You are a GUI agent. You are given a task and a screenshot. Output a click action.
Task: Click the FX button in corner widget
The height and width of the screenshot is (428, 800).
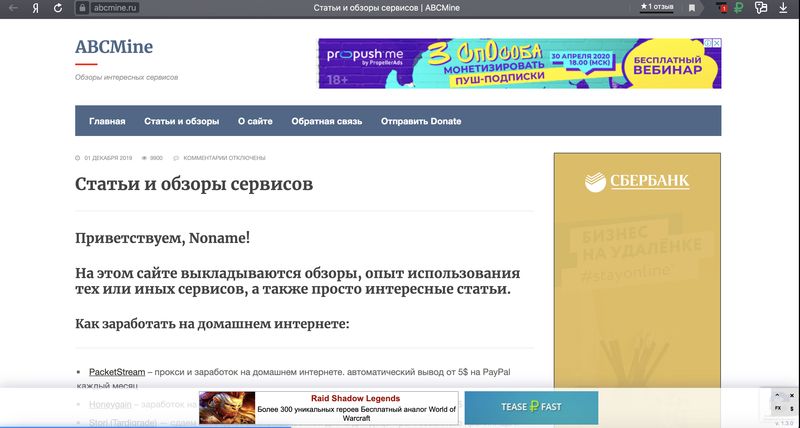[x=777, y=408]
